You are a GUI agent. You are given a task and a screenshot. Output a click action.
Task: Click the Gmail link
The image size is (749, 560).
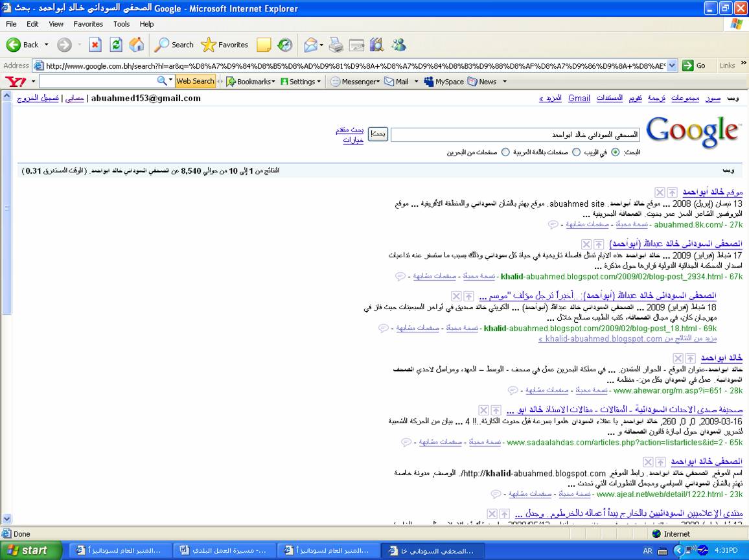(x=579, y=99)
